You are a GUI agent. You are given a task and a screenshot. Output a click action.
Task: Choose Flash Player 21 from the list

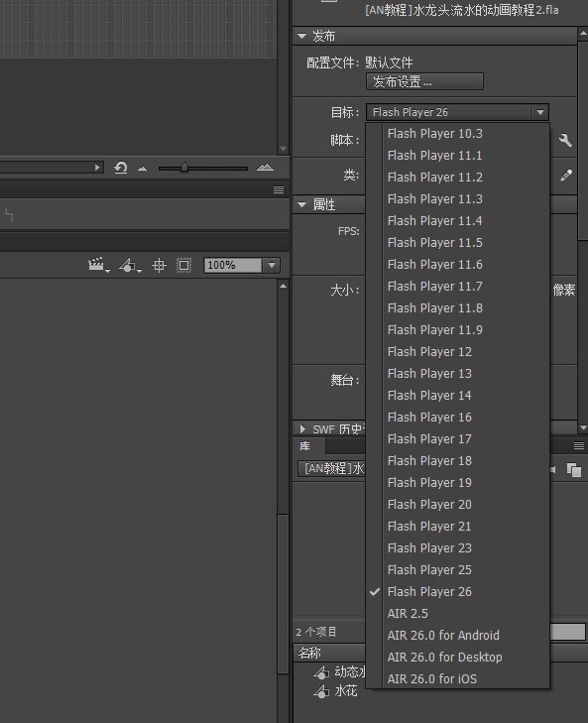tap(466, 526)
